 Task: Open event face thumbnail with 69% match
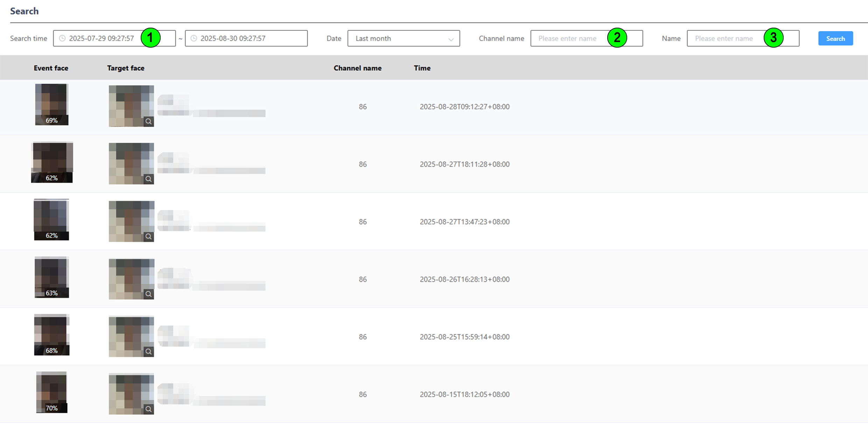[52, 104]
